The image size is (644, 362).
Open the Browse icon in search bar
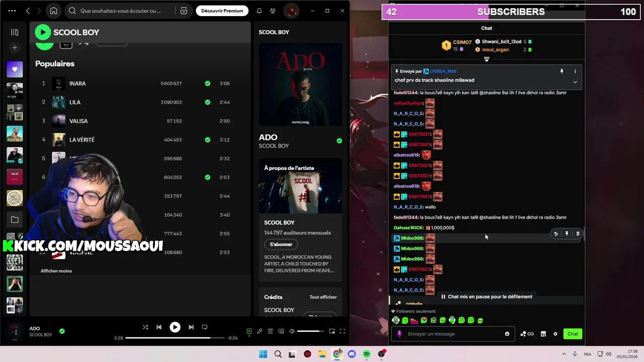(184, 11)
